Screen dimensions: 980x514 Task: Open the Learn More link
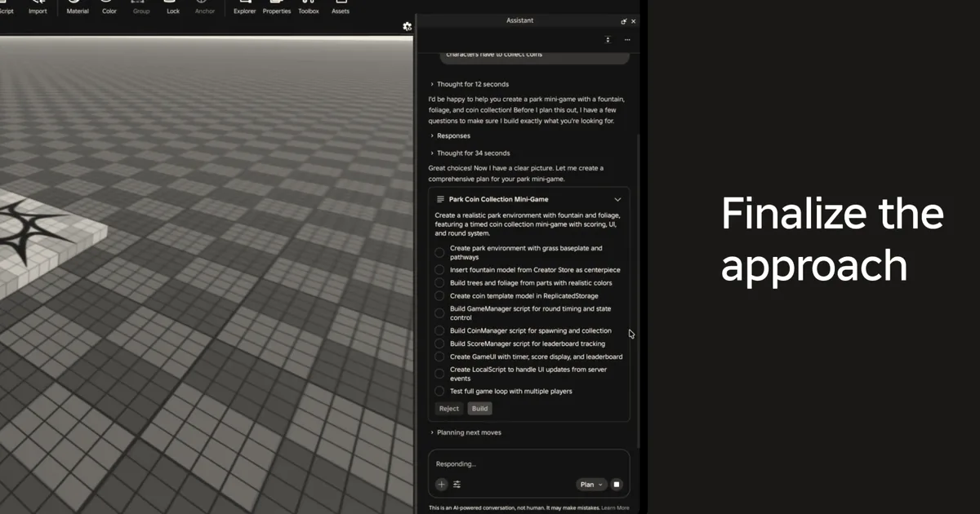pos(615,507)
